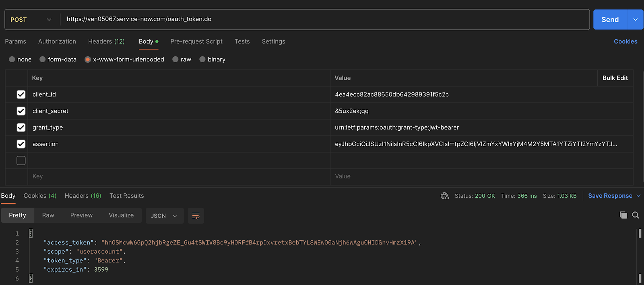The image size is (644, 285).
Task: Copy the response body with copy icon
Action: 623,215
